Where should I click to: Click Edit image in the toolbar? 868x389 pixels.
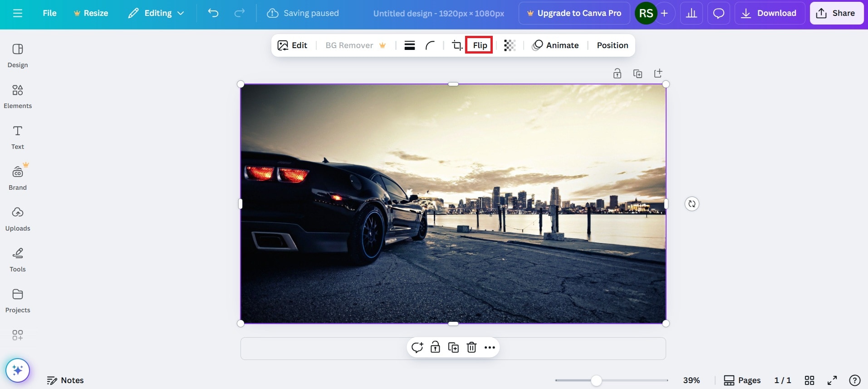point(293,45)
